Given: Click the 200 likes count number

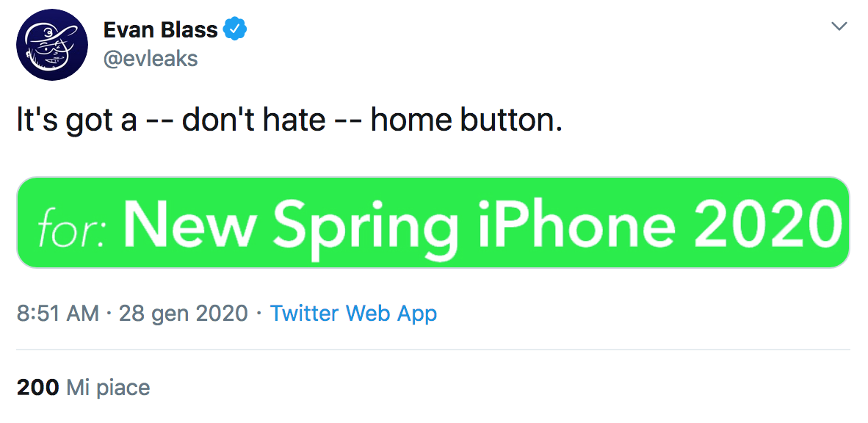Looking at the screenshot, I should 37,387.
